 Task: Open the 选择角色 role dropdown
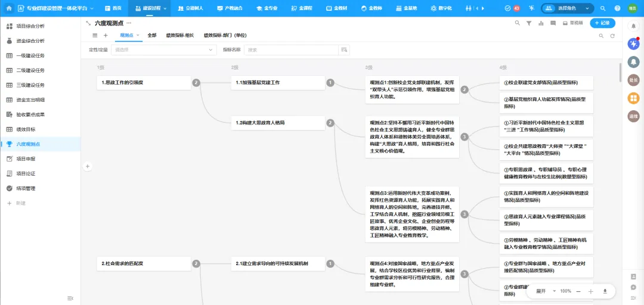(x=568, y=8)
